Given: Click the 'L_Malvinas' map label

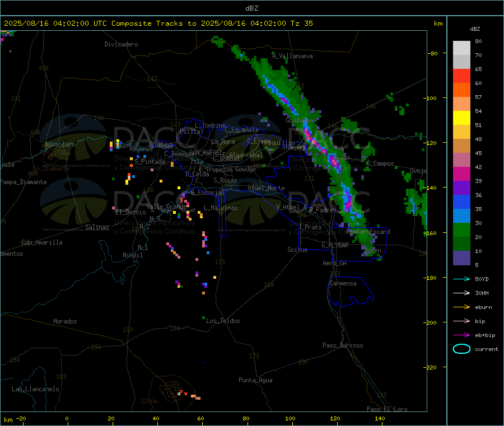Looking at the screenshot, I should (x=221, y=208).
